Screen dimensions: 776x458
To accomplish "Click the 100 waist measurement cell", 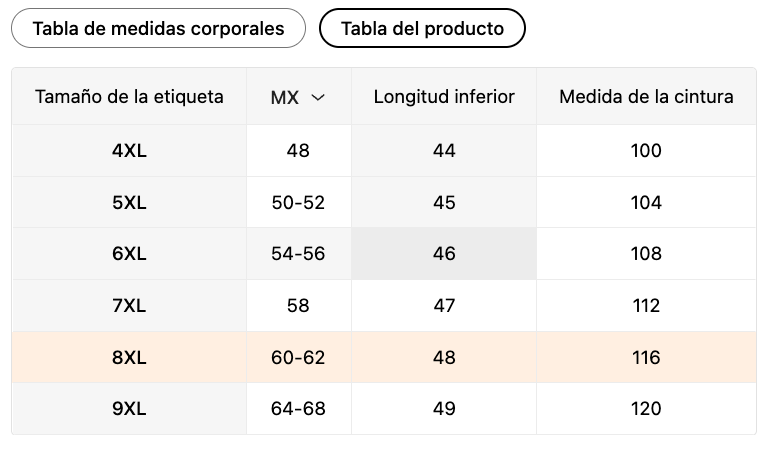I will (646, 151).
